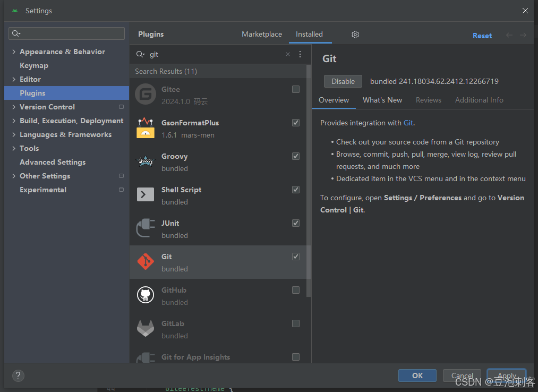Click the Reset link
This screenshot has height=392, width=538.
pos(482,35)
